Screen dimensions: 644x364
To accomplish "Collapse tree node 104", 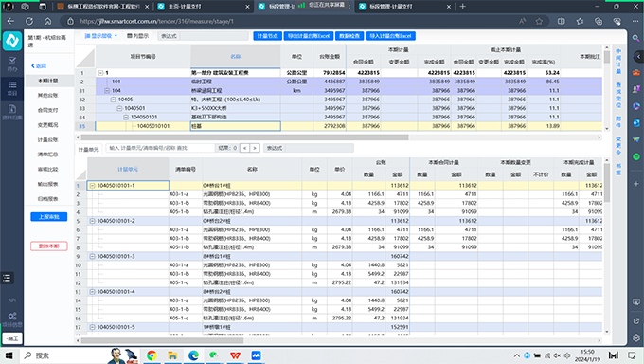I will (107, 90).
